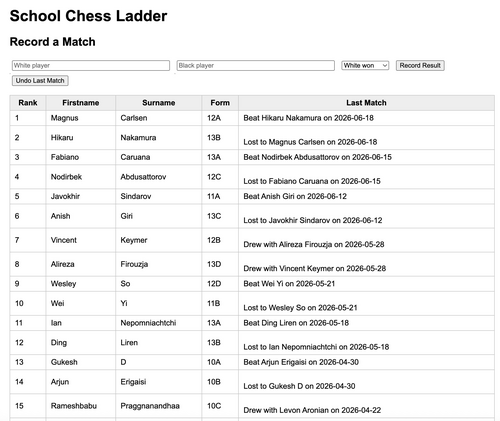Click Undo Last Match button
The height and width of the screenshot is (421, 500).
40,81
